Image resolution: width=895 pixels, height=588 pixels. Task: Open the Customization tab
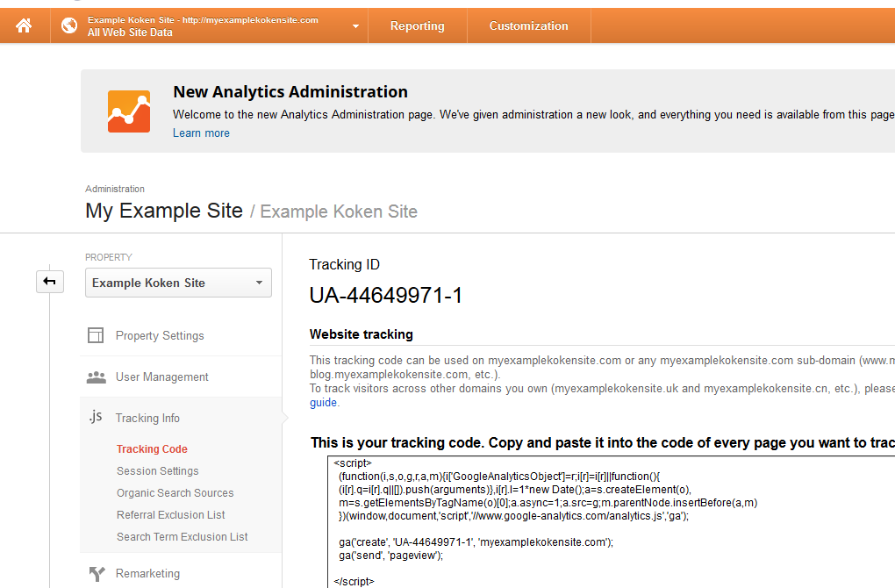(528, 25)
